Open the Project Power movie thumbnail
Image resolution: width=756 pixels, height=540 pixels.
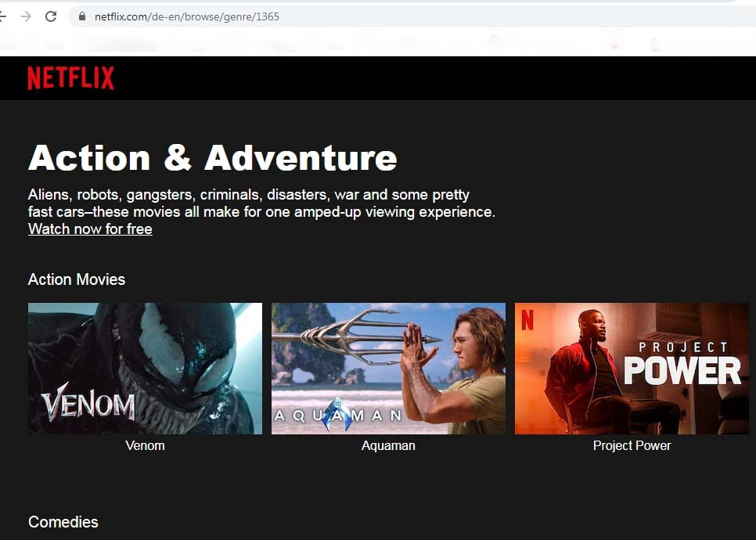tap(632, 369)
